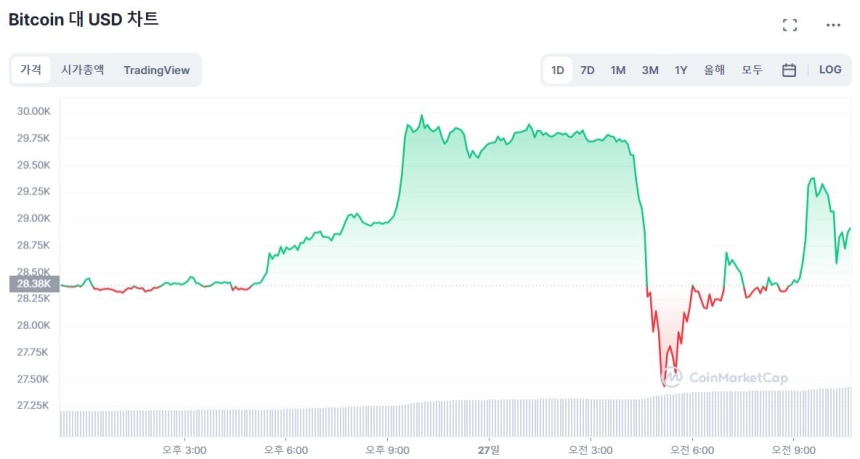Click the CoinMarketCap watermark logo

[725, 377]
